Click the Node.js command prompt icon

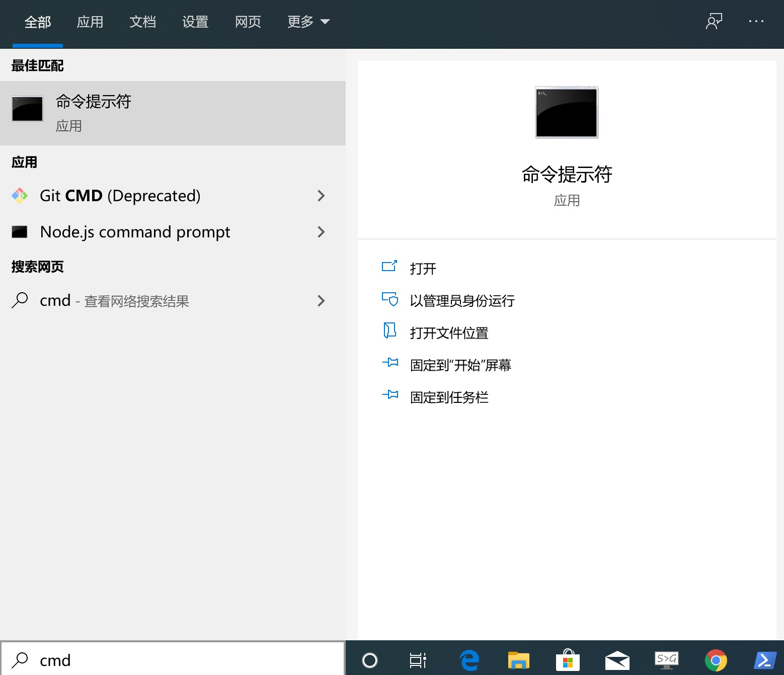(19, 232)
